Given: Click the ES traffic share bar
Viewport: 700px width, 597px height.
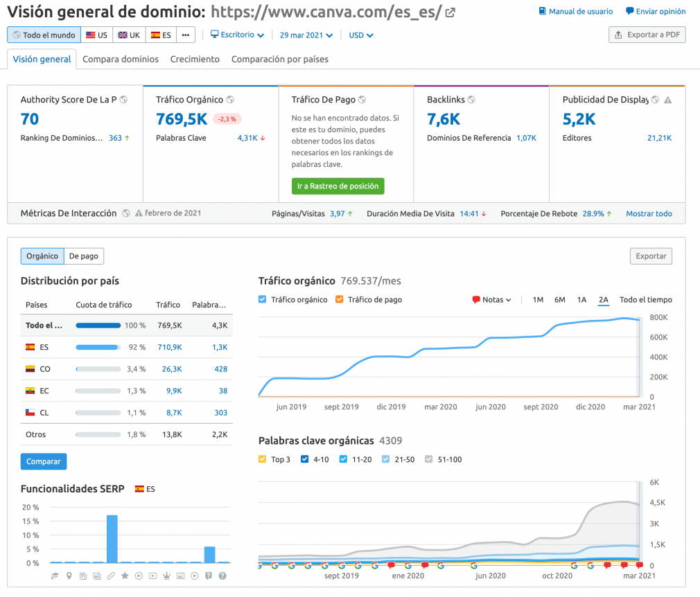Looking at the screenshot, I should [x=98, y=347].
